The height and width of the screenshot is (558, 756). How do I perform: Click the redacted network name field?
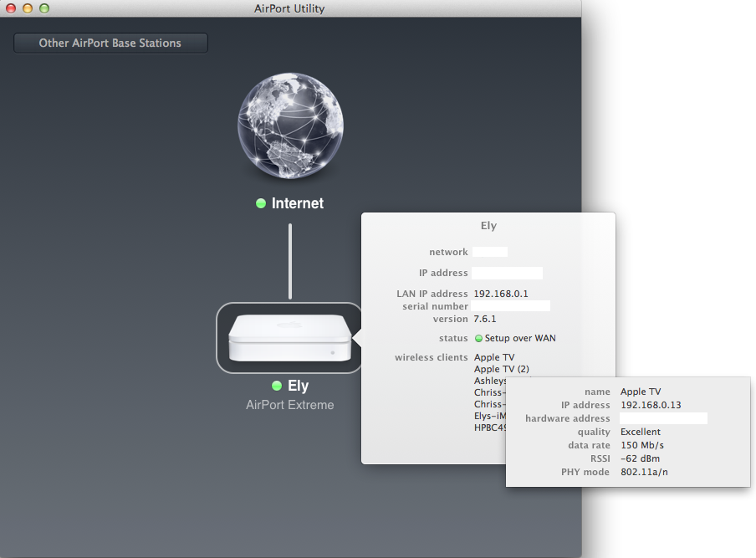[490, 252]
